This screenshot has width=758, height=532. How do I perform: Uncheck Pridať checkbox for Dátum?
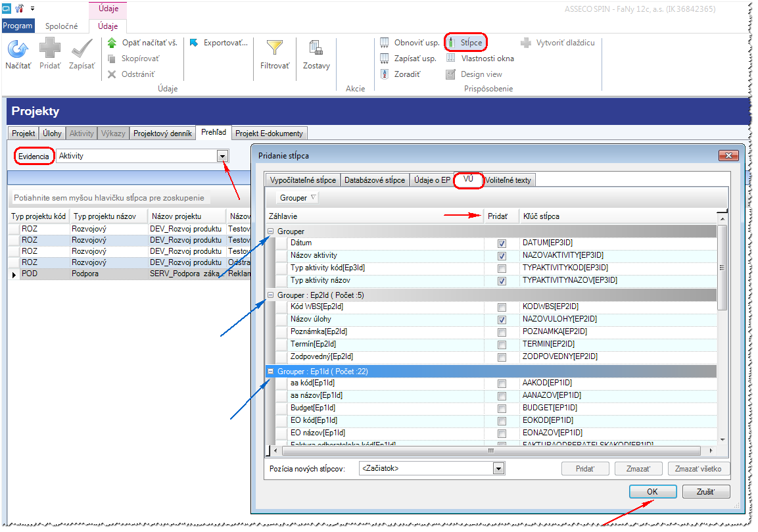click(x=502, y=243)
